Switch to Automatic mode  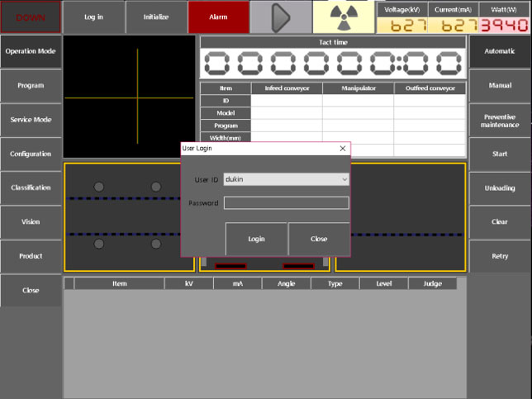[500, 51]
